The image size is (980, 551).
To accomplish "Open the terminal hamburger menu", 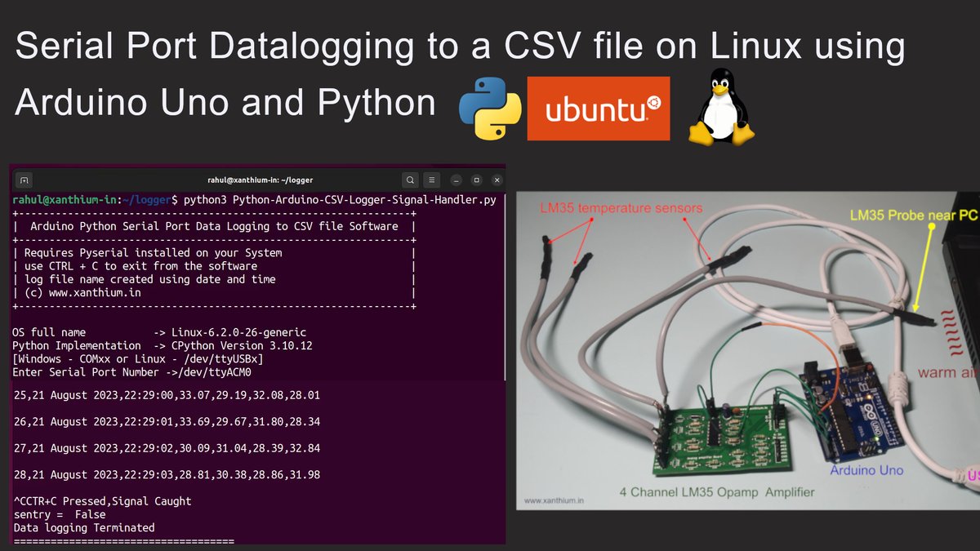I will [432, 180].
